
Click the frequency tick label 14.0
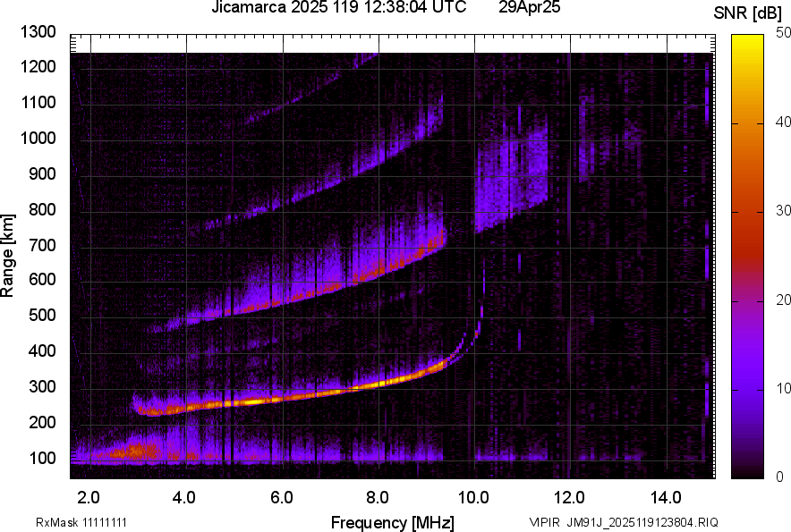[666, 498]
